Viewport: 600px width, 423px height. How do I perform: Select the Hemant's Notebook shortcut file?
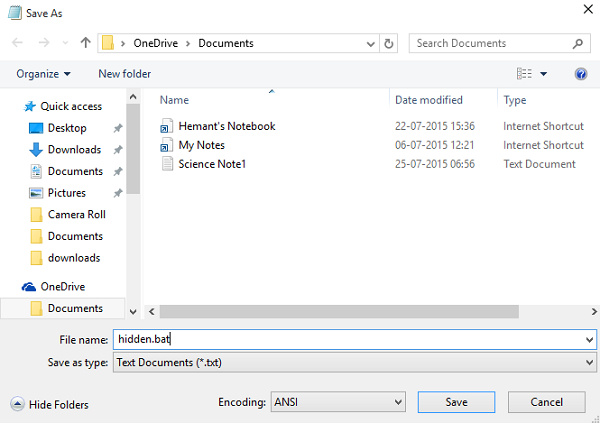click(x=226, y=126)
